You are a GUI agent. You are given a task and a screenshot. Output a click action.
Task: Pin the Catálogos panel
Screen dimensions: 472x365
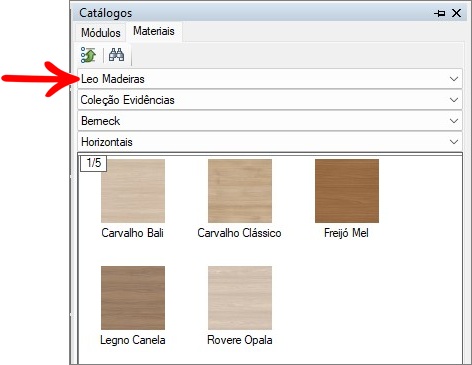[440, 13]
